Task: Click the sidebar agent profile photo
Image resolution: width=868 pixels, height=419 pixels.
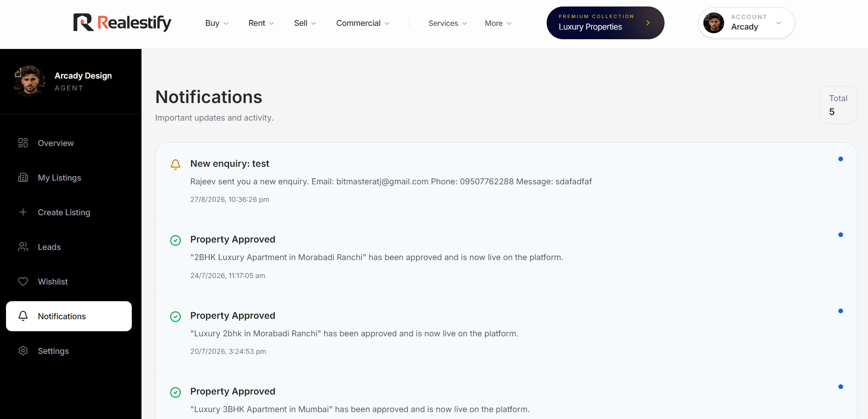Action: pyautogui.click(x=30, y=81)
